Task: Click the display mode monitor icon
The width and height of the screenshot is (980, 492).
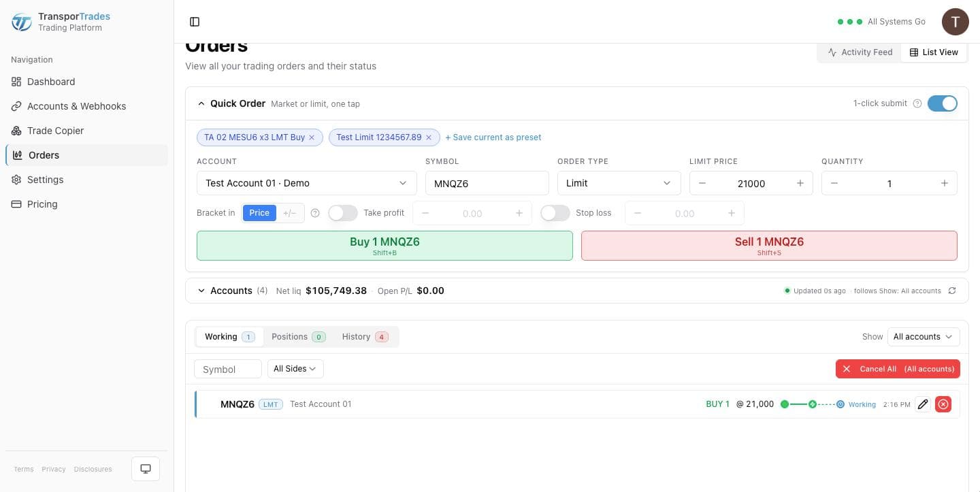Action: 146,469
